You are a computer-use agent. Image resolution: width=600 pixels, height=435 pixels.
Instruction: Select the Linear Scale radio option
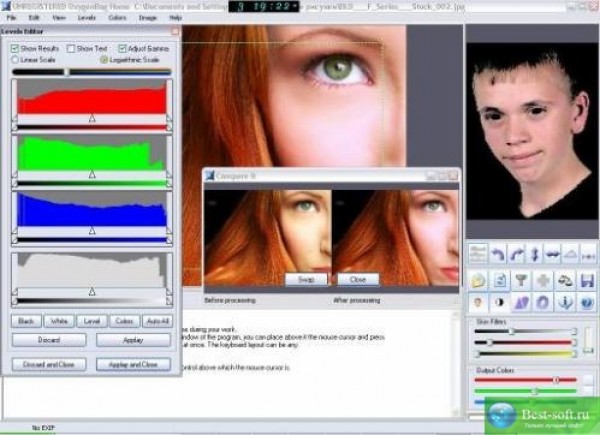[15, 60]
